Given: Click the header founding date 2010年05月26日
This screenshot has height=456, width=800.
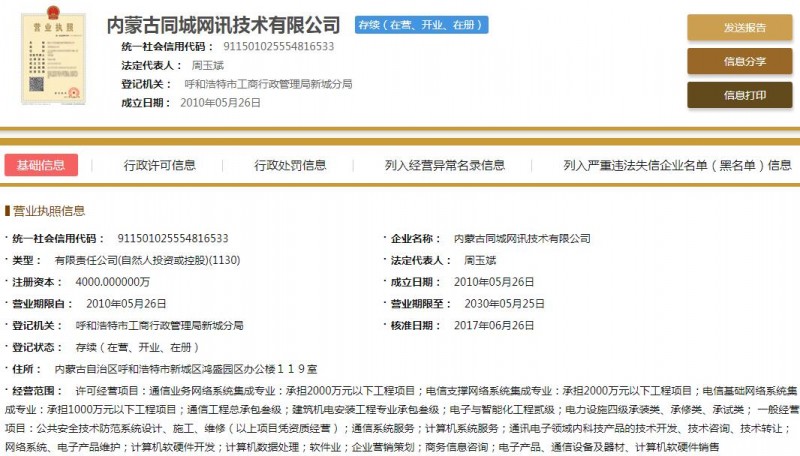Looking at the screenshot, I should (220, 103).
